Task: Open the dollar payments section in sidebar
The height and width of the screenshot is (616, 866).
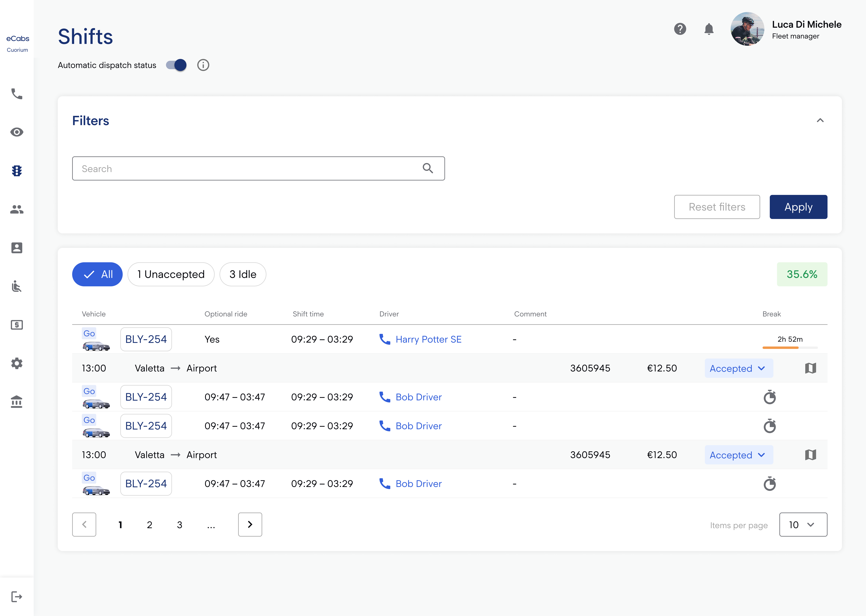Action: (17, 325)
